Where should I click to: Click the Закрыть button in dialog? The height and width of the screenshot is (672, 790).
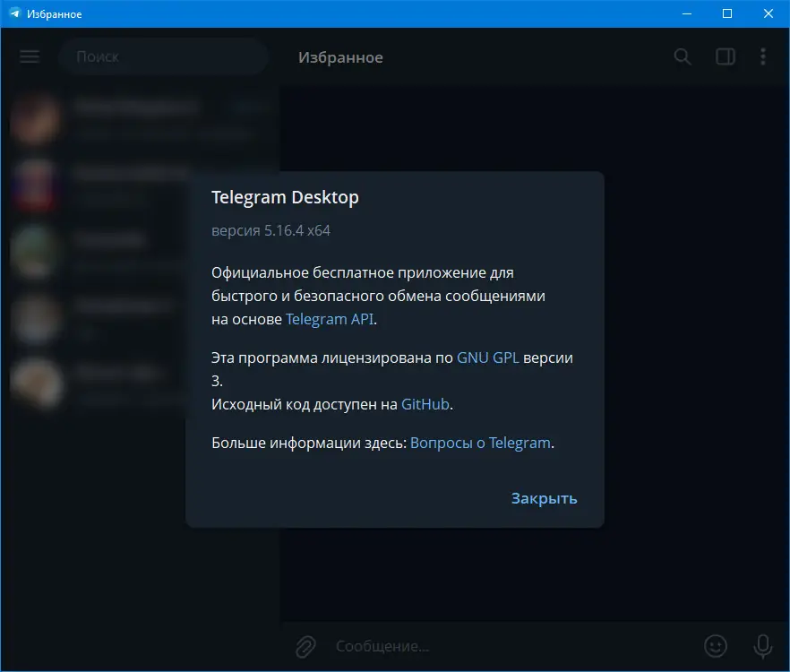545,498
